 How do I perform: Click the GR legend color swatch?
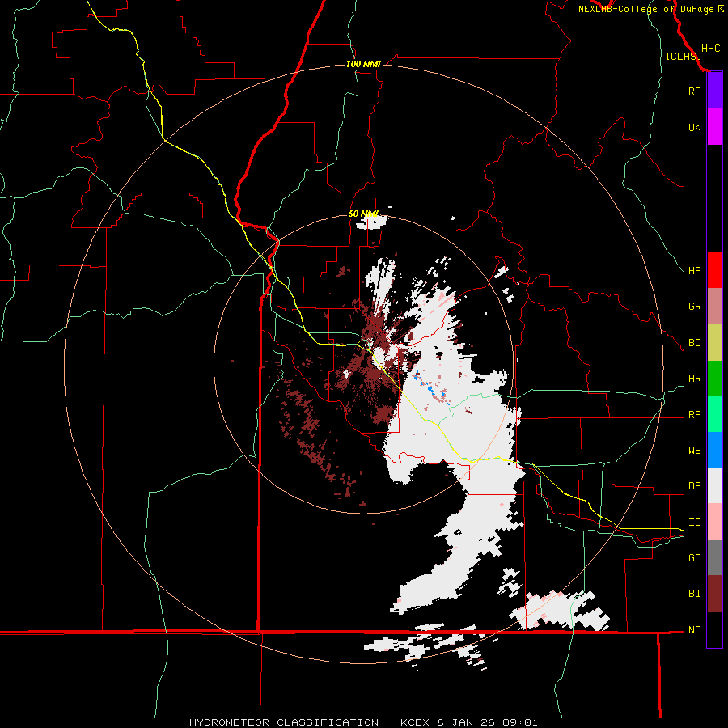click(x=714, y=307)
